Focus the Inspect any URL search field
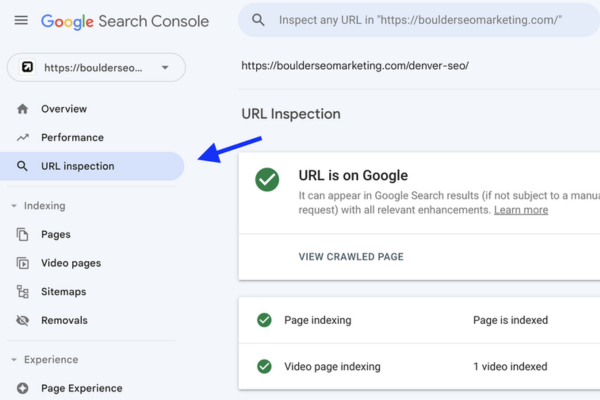This screenshot has width=600, height=400. [x=419, y=20]
